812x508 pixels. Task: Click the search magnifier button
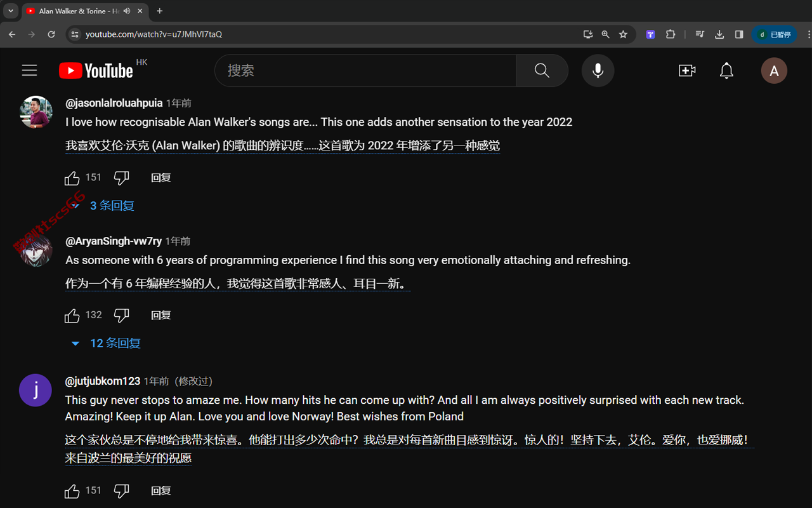click(x=542, y=70)
